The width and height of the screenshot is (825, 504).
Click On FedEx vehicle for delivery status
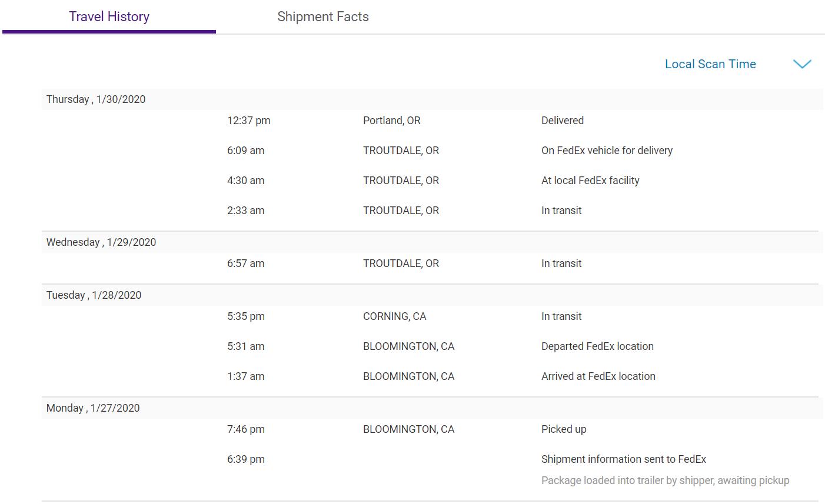tap(607, 151)
